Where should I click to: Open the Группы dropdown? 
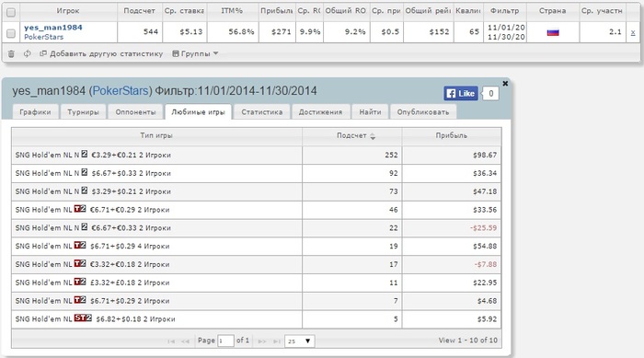pos(195,53)
